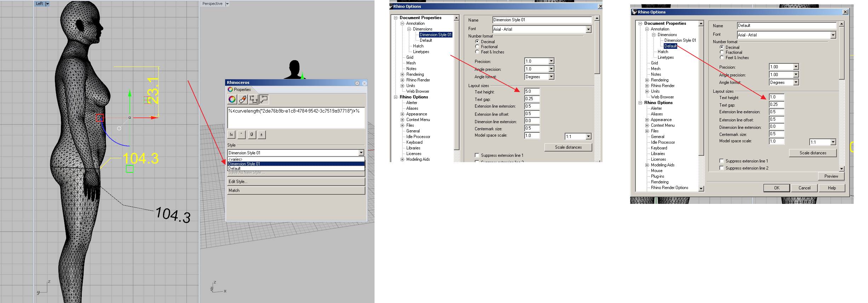Enable Suppress extension line 2 in right window
Image resolution: width=868 pixels, height=303 pixels.
click(721, 168)
